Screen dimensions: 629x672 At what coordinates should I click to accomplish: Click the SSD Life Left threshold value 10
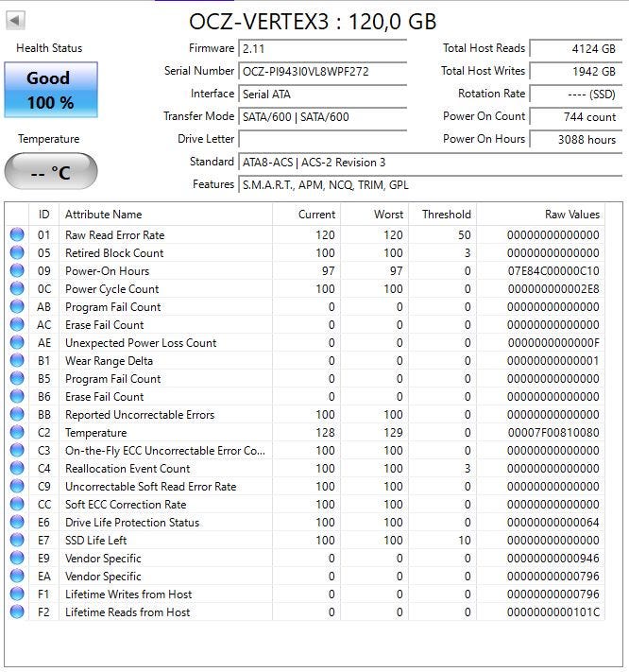point(465,541)
